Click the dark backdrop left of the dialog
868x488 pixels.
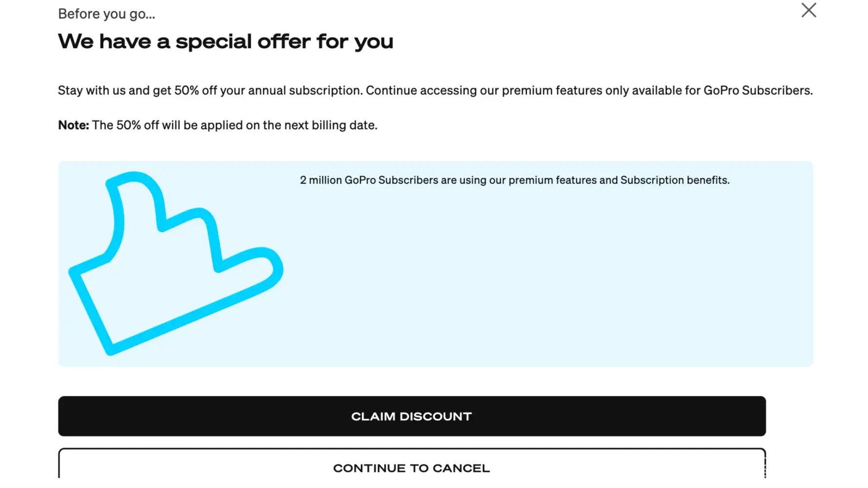click(23, 244)
